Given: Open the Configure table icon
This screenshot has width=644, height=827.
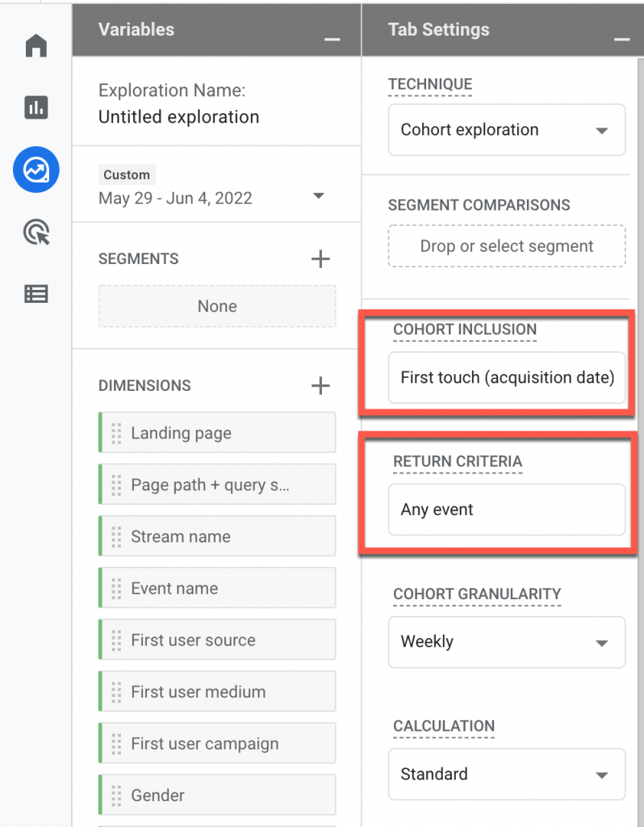Looking at the screenshot, I should [x=36, y=294].
